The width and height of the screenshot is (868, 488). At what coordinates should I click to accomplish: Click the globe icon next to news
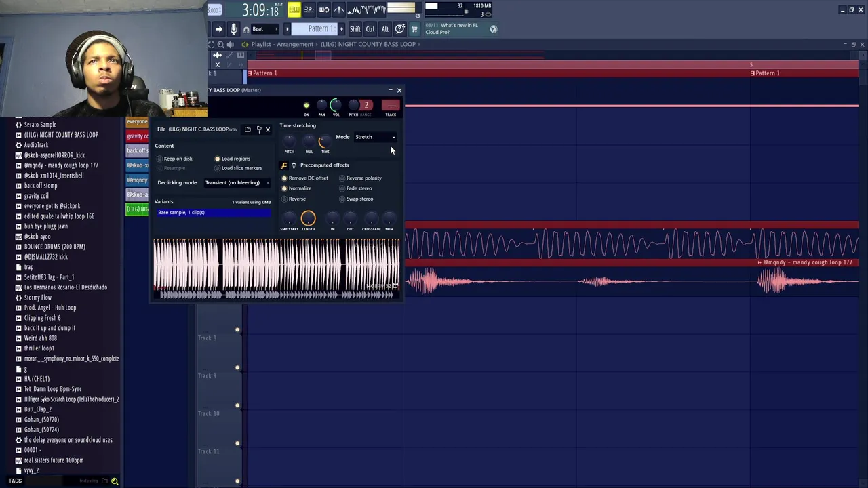(x=494, y=29)
